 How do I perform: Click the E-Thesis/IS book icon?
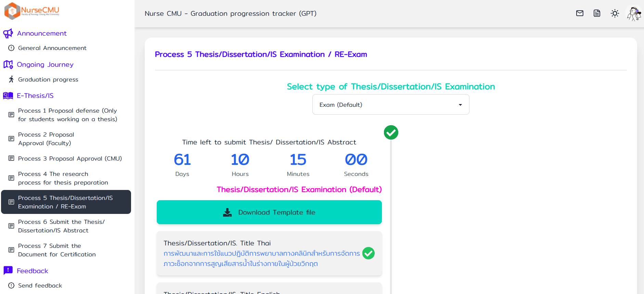[x=8, y=96]
